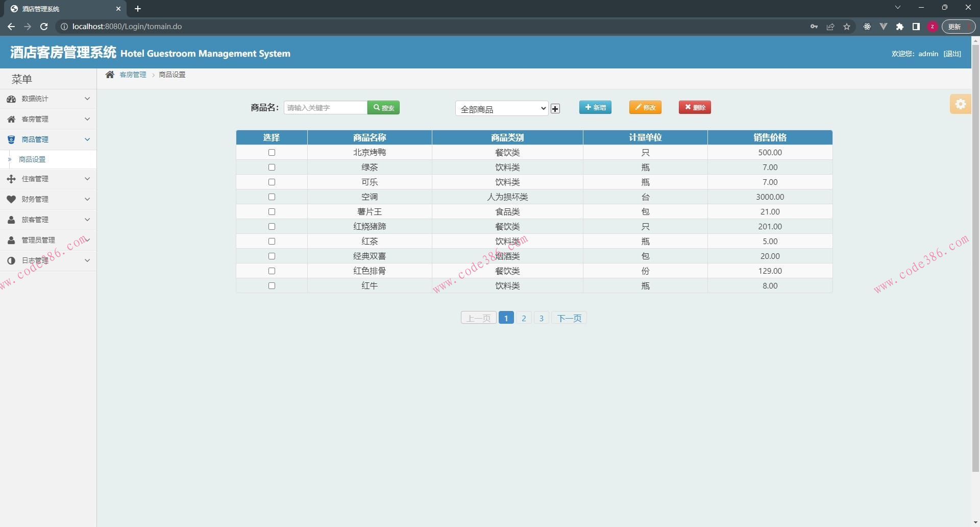Open the browser extensions puzzle icon

click(900, 27)
